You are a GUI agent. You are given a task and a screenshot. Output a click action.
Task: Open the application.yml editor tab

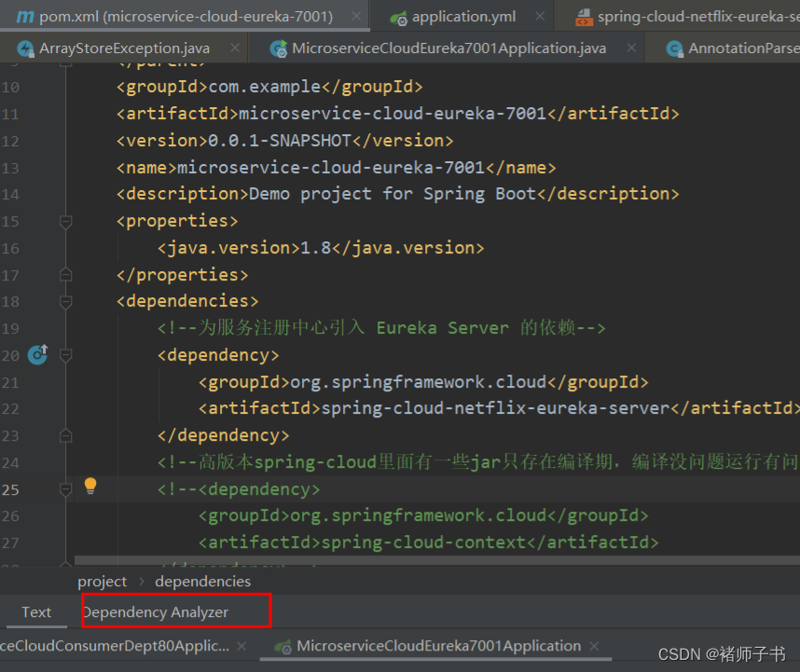pos(463,17)
